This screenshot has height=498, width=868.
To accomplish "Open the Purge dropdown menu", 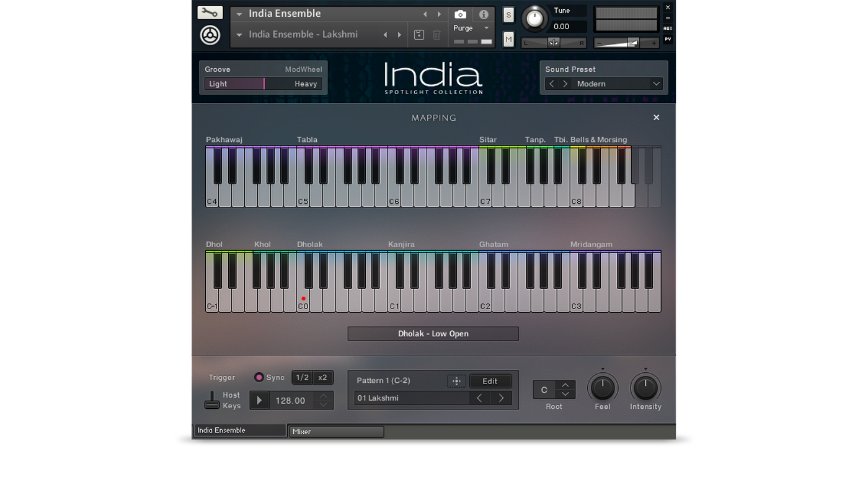I will 471,28.
